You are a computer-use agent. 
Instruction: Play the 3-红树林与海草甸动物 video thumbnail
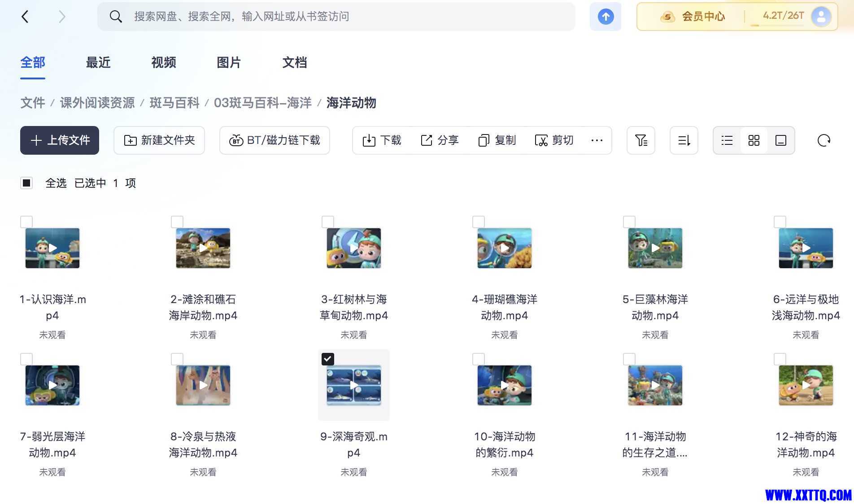coord(354,248)
